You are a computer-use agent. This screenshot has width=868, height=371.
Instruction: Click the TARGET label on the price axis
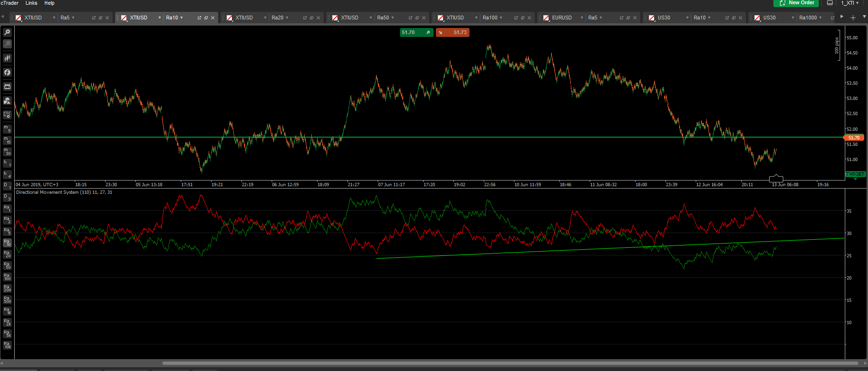(856, 174)
